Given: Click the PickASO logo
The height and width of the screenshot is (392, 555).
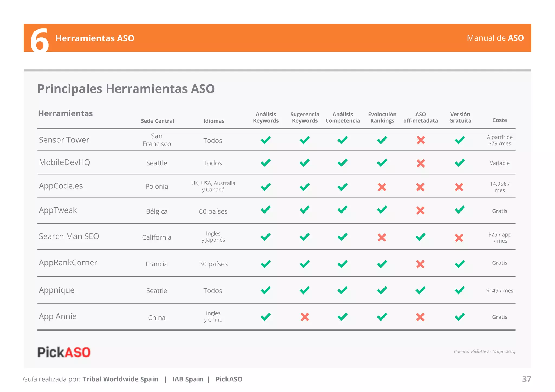Looking at the screenshot, I should point(64,352).
